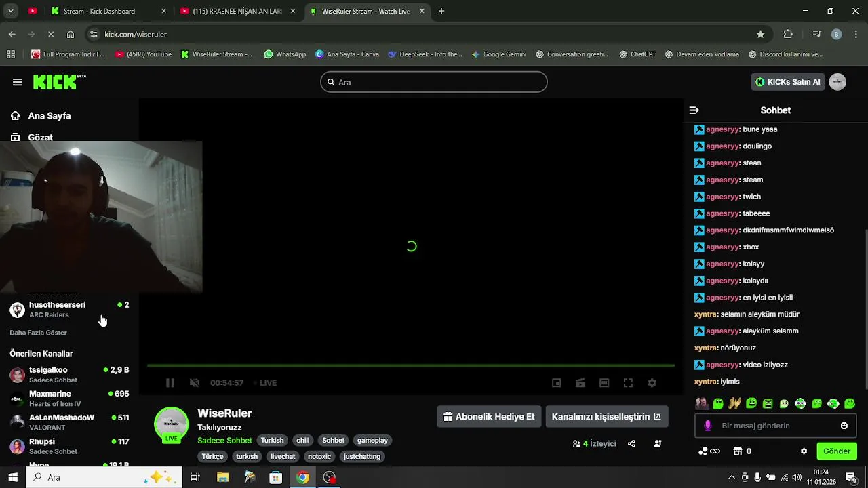The height and width of the screenshot is (488, 868).
Task: Click the moderator tools icon beside share
Action: click(x=657, y=444)
